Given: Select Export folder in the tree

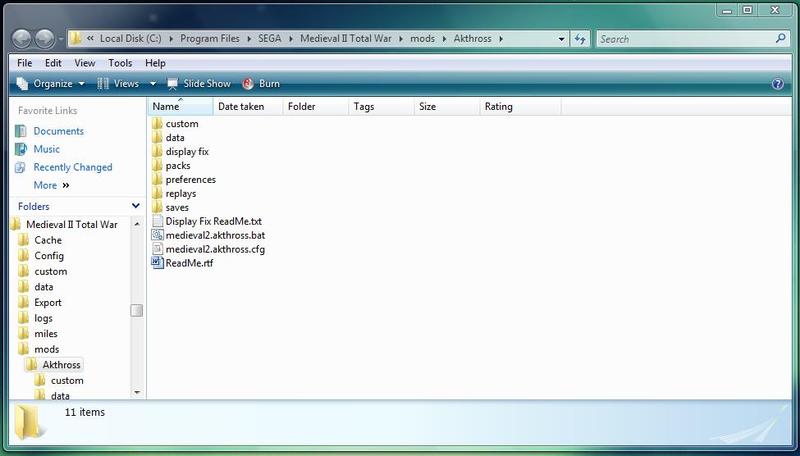Looking at the screenshot, I should (47, 302).
